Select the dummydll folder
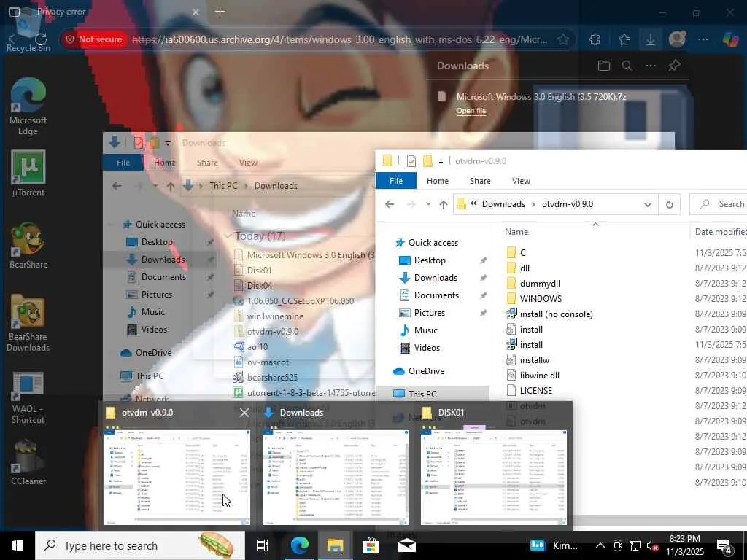 (540, 284)
